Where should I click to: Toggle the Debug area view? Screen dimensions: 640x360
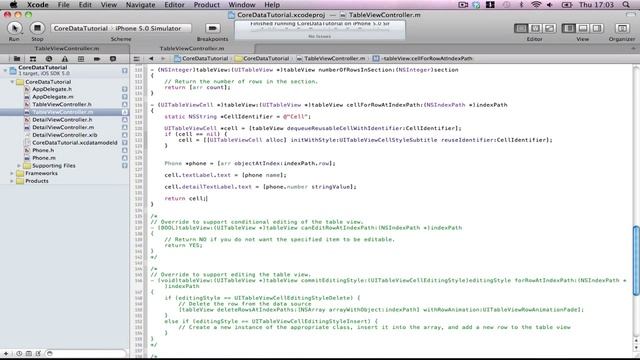pos(583,28)
